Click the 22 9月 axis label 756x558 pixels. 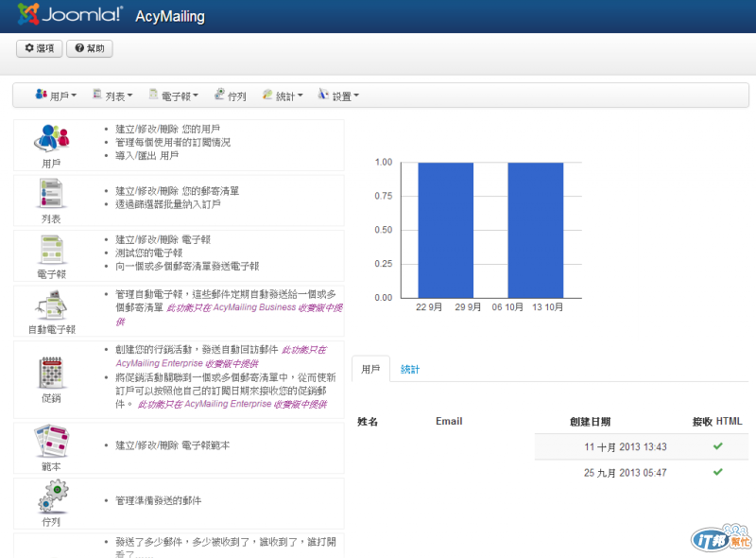click(429, 307)
